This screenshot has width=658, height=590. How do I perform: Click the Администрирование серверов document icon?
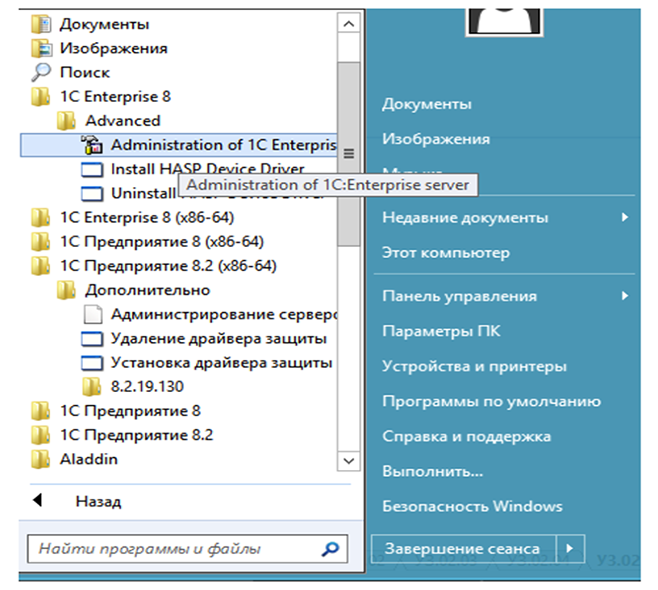(93, 314)
